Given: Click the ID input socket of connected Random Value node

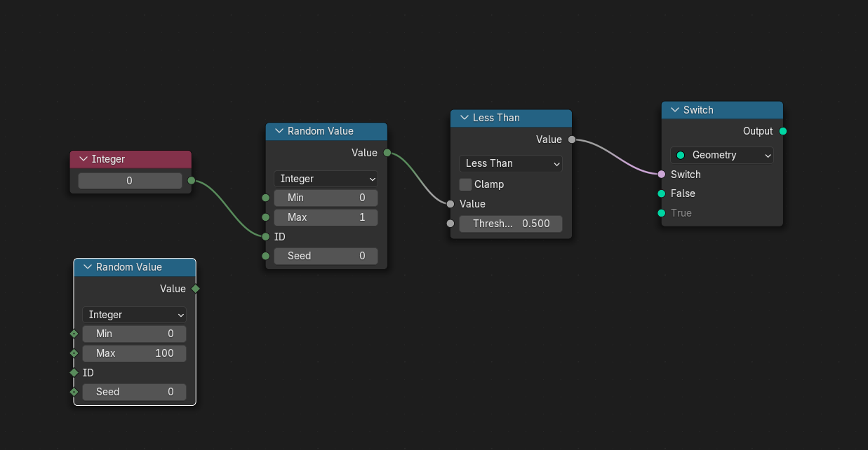Looking at the screenshot, I should point(265,237).
